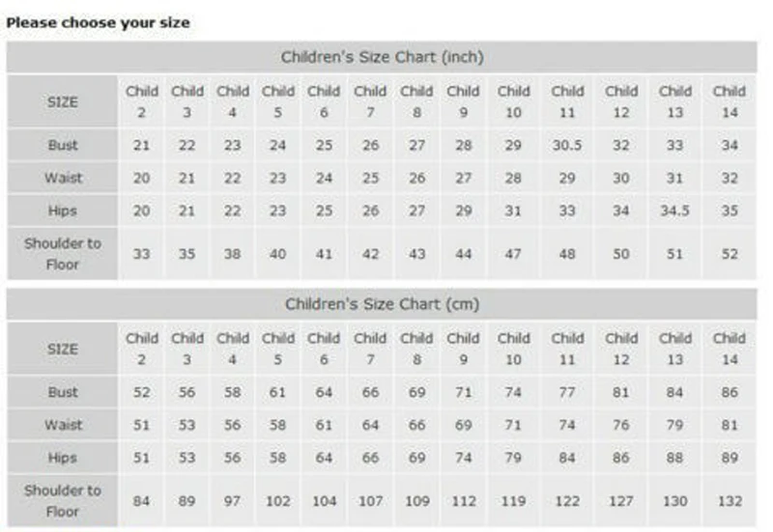Click Shoulder to Floor label in cm chart

point(63,501)
